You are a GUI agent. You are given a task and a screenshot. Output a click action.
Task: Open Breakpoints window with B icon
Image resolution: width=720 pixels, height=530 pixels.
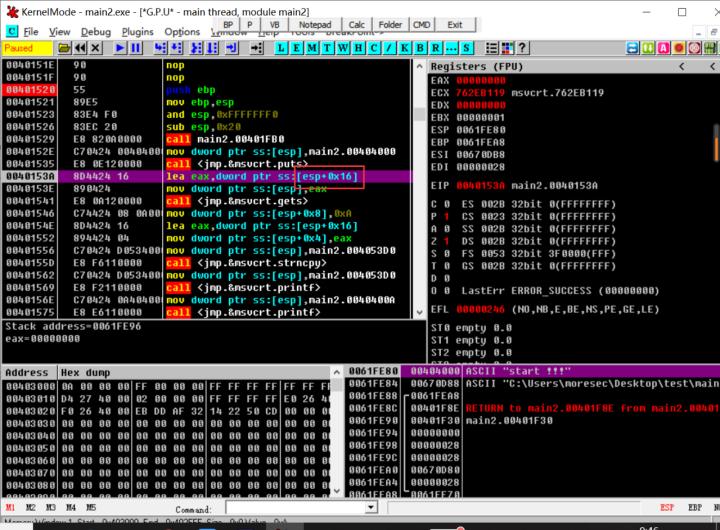point(421,48)
